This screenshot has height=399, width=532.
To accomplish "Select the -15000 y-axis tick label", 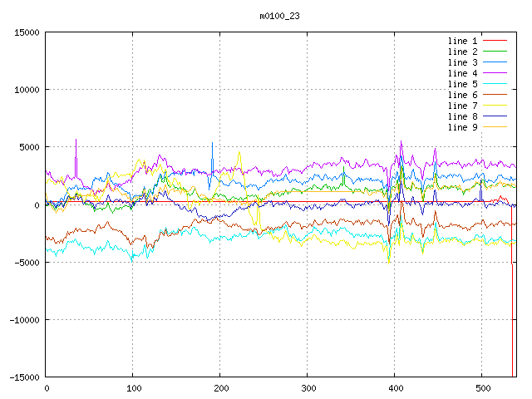I will (24, 377).
